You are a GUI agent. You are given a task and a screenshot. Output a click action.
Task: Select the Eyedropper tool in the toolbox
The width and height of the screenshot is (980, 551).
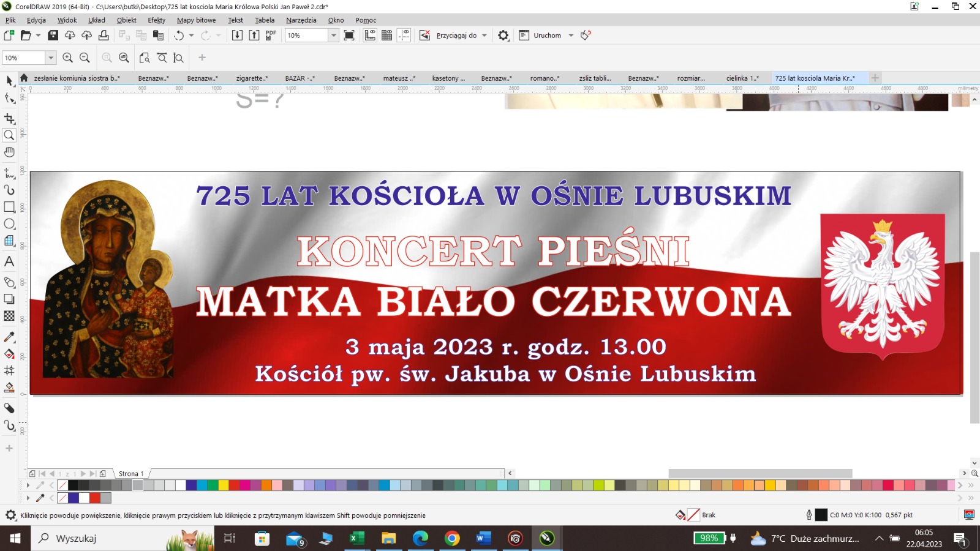point(9,337)
